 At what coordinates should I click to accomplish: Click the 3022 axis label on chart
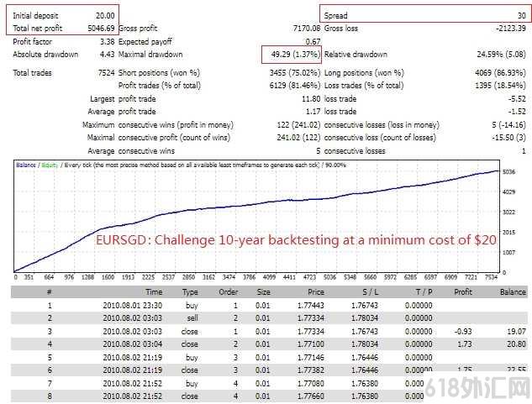pyautogui.click(x=508, y=212)
